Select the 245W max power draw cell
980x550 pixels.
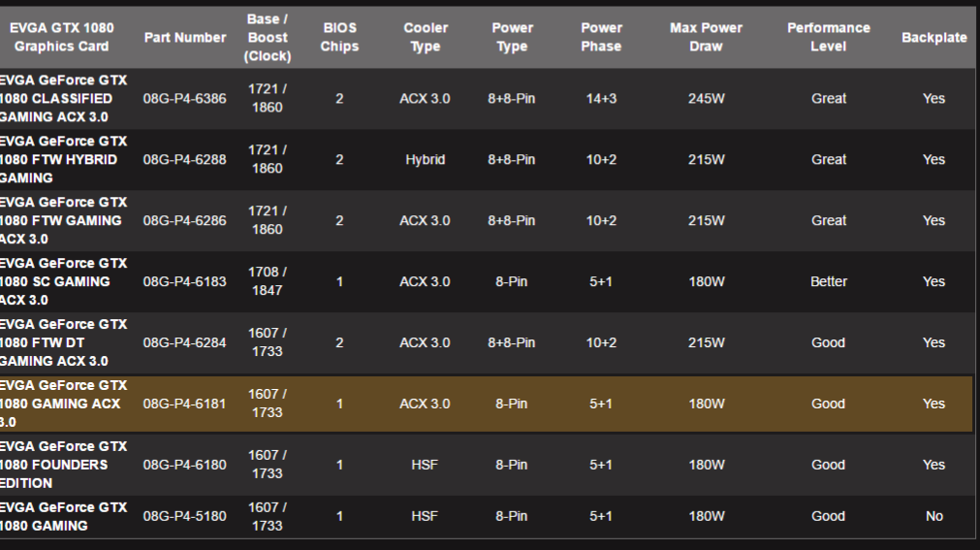click(x=707, y=99)
